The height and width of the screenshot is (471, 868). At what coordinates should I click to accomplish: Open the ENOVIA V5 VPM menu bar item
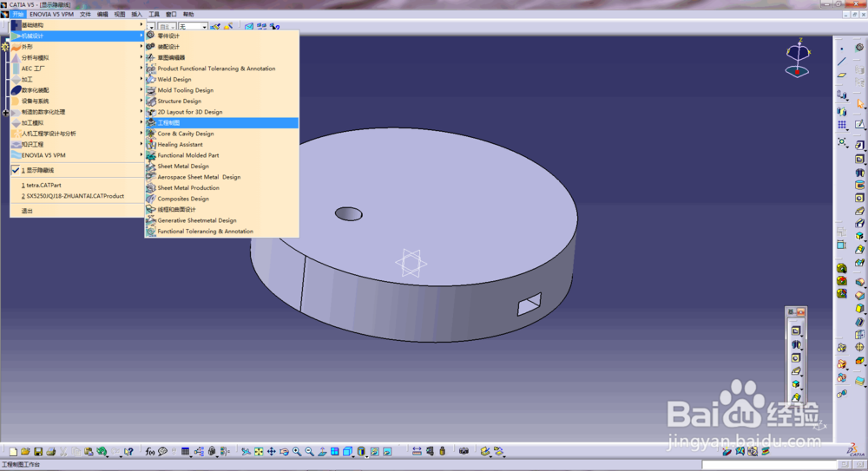tap(51, 15)
